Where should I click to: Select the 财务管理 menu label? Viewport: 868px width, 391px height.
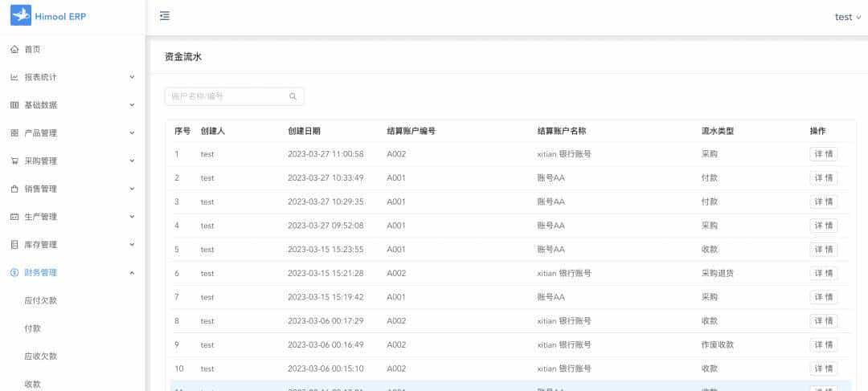(40, 273)
